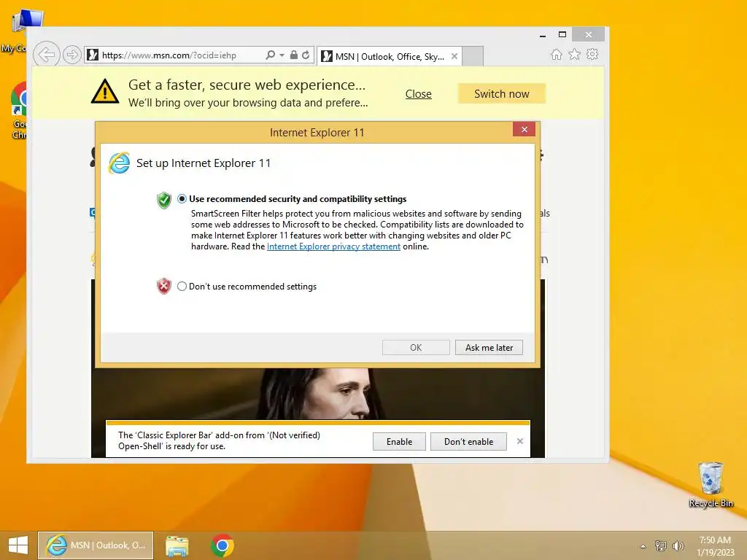The image size is (747, 560).
Task: Maximize the Internet Explorer window
Action: pyautogui.click(x=562, y=34)
